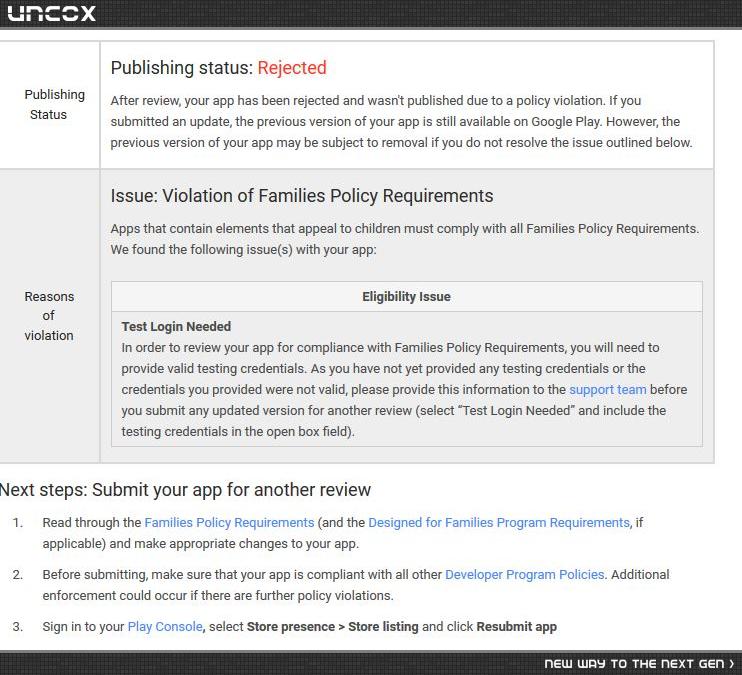This screenshot has height=675, width=742.
Task: Click the UNCOX logo in header
Action: pyautogui.click(x=52, y=13)
